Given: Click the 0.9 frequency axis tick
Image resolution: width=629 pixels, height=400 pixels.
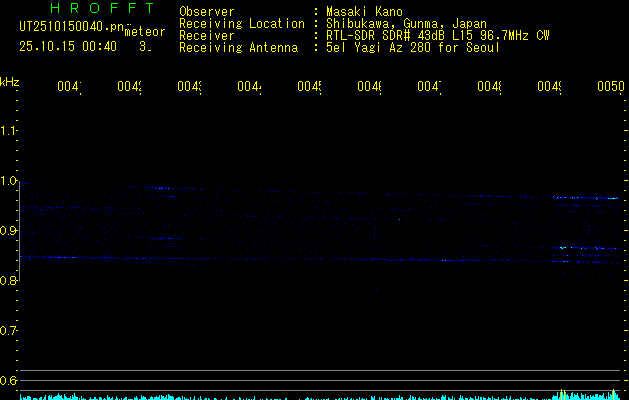Looking at the screenshot, I should [9, 231].
